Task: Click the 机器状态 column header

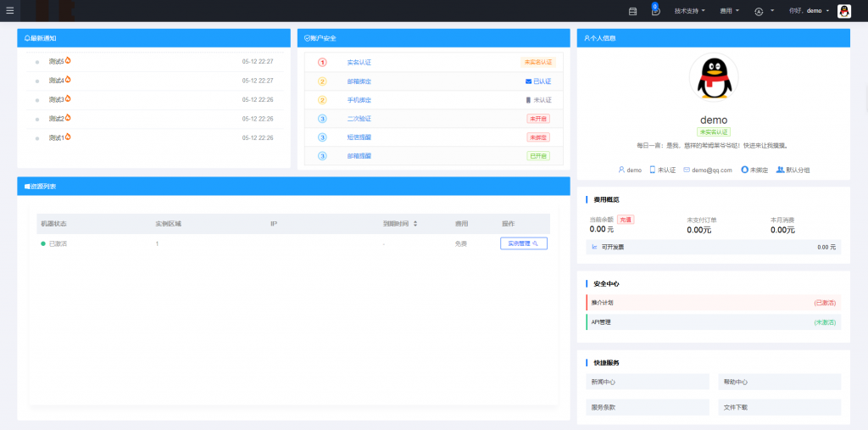Action: (x=53, y=224)
